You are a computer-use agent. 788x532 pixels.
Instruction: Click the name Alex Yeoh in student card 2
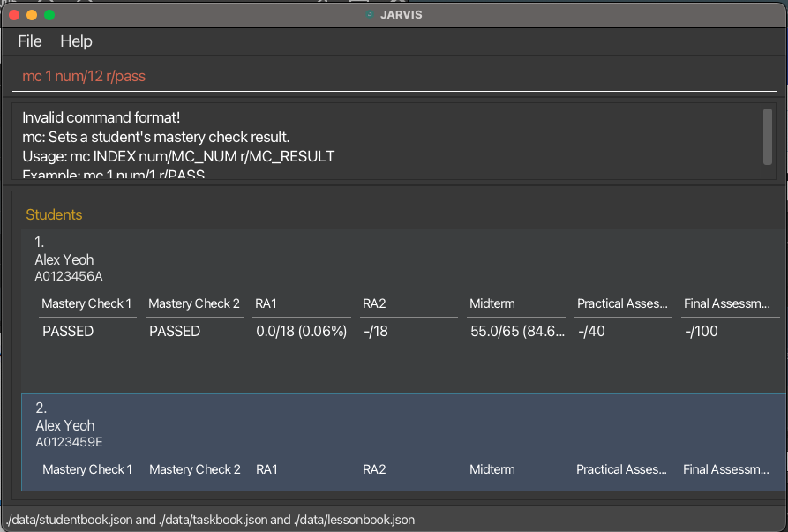65,425
